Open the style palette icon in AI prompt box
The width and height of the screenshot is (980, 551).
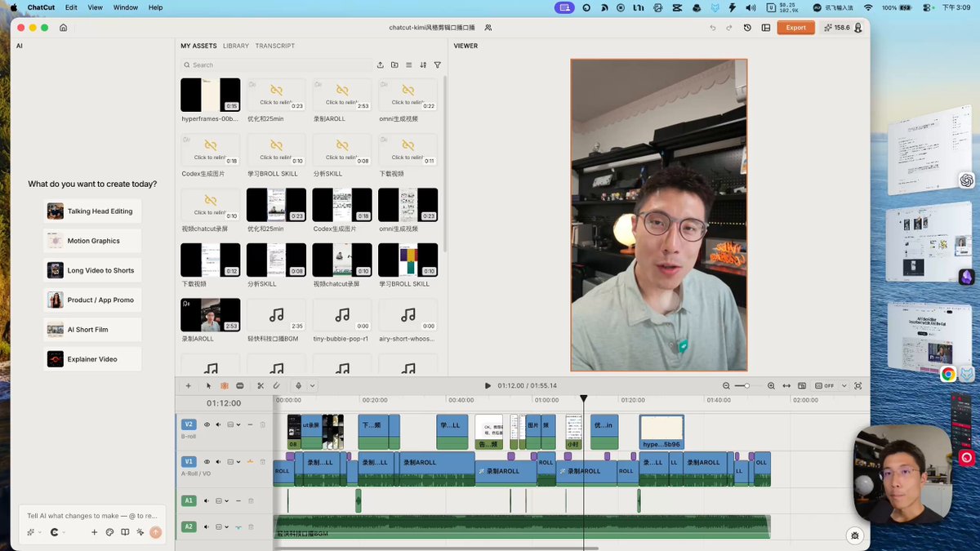109,532
